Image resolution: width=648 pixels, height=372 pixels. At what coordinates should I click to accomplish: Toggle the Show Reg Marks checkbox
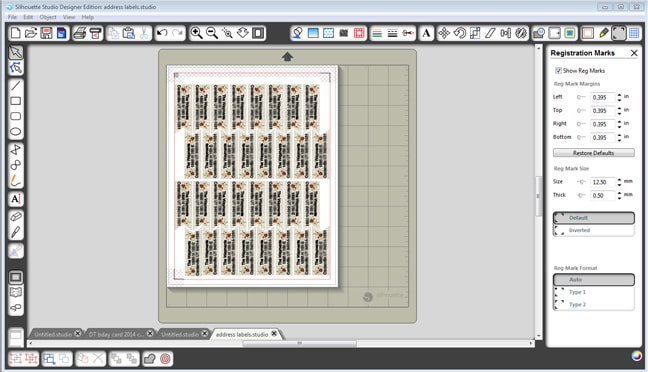[558, 71]
